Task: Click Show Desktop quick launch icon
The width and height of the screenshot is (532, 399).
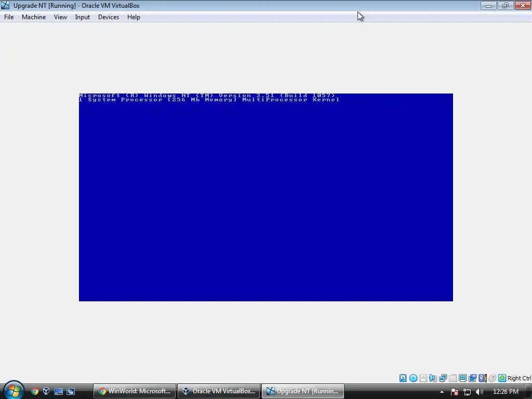Action: (x=59, y=391)
